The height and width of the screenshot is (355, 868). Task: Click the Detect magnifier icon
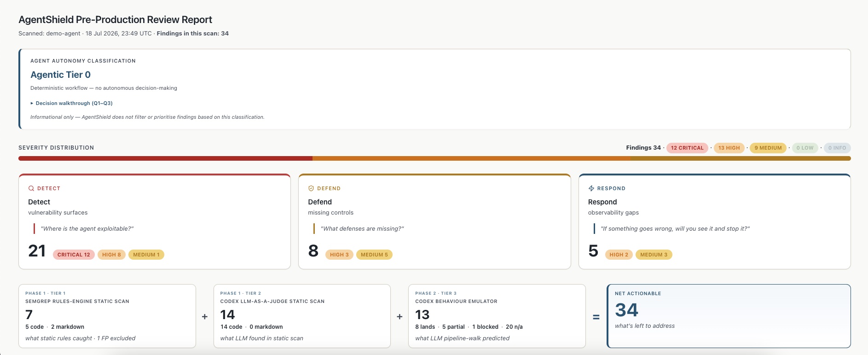coord(31,188)
